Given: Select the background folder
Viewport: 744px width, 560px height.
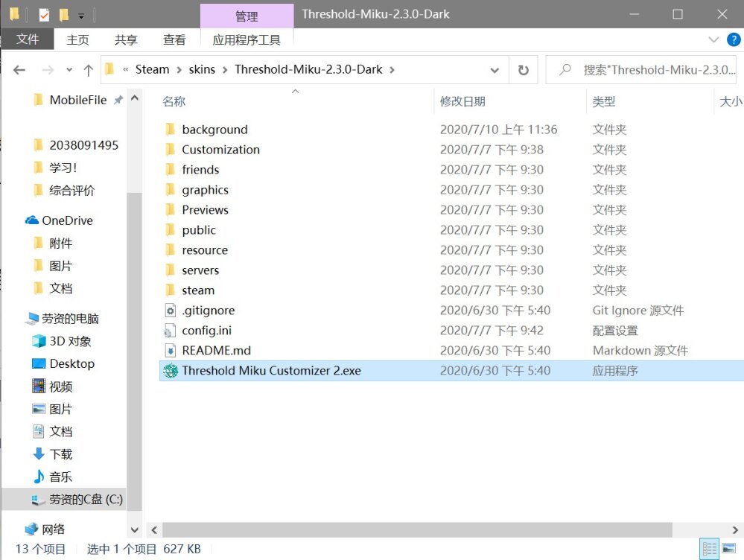Looking at the screenshot, I should (214, 130).
